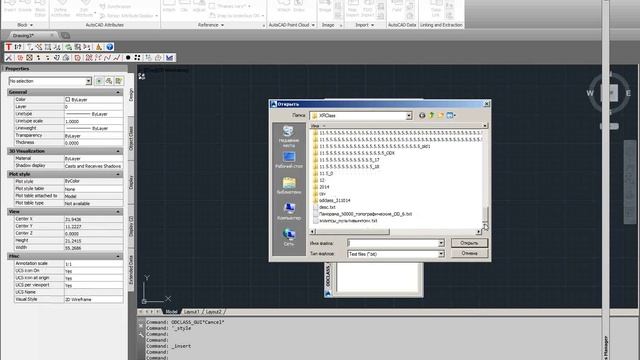Open Recent Places in dialog sidebar
Viewport: 640px width, 360px height.
pos(289,136)
